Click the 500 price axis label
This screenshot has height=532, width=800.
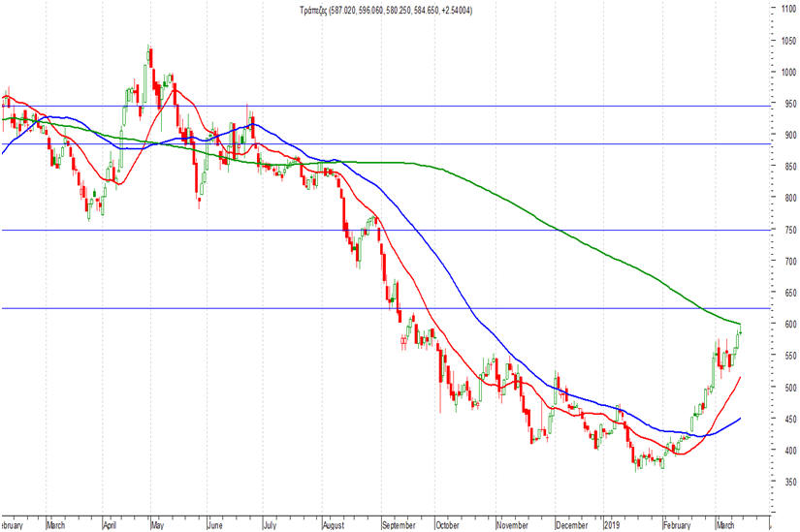tap(789, 388)
